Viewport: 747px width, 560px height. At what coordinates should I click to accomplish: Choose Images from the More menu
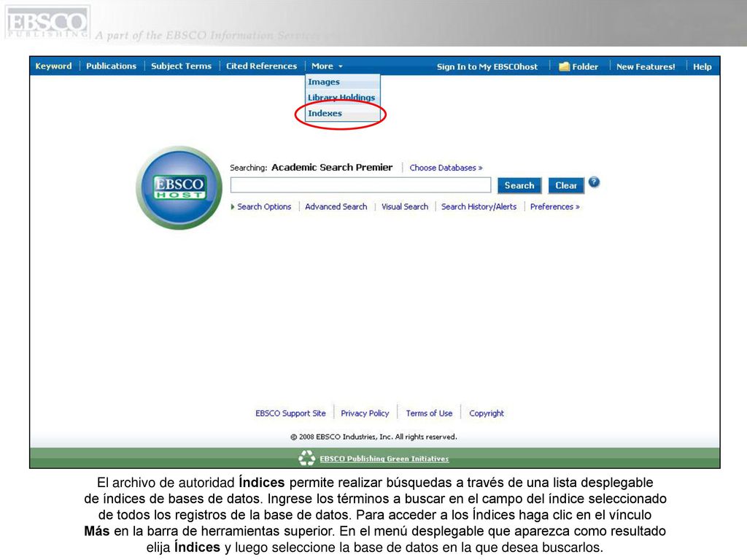pos(324,82)
